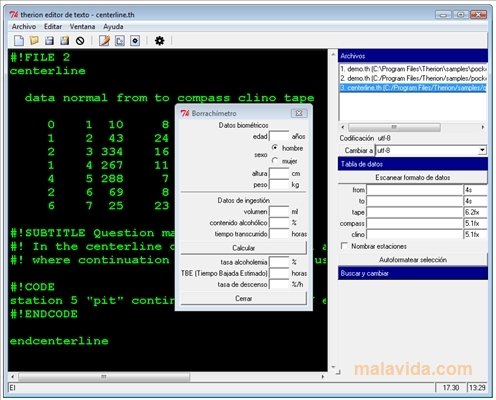Screen dimensions: 496x400
Task: Click the Close file prohibited-circle icon
Action: pos(80,41)
